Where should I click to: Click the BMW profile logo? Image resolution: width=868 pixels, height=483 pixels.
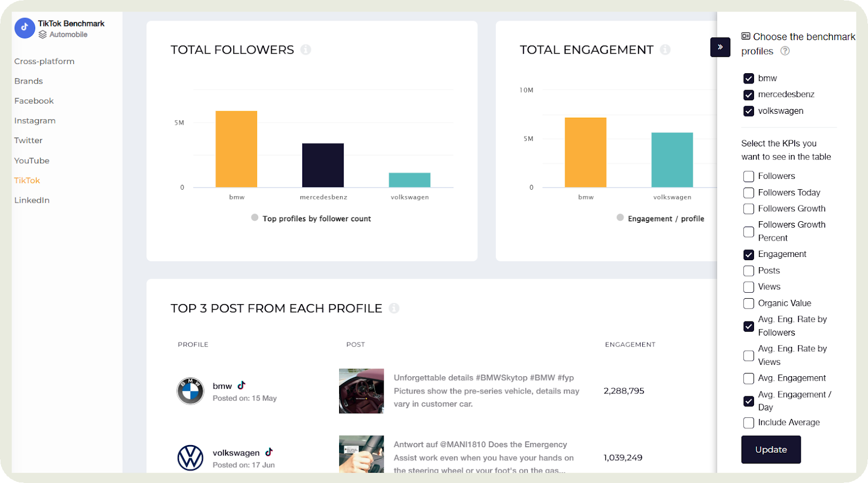190,391
